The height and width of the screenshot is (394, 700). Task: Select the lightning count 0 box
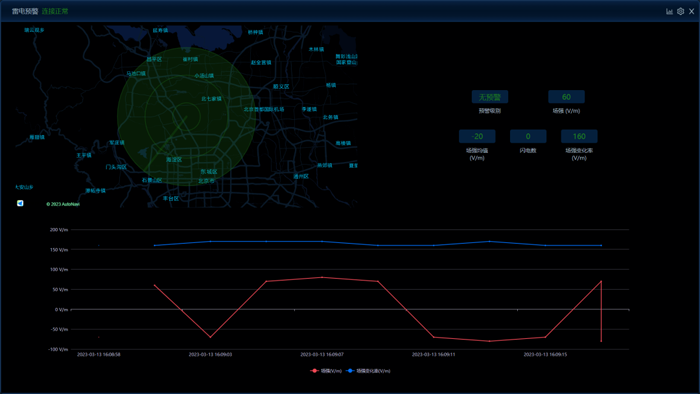[528, 136]
